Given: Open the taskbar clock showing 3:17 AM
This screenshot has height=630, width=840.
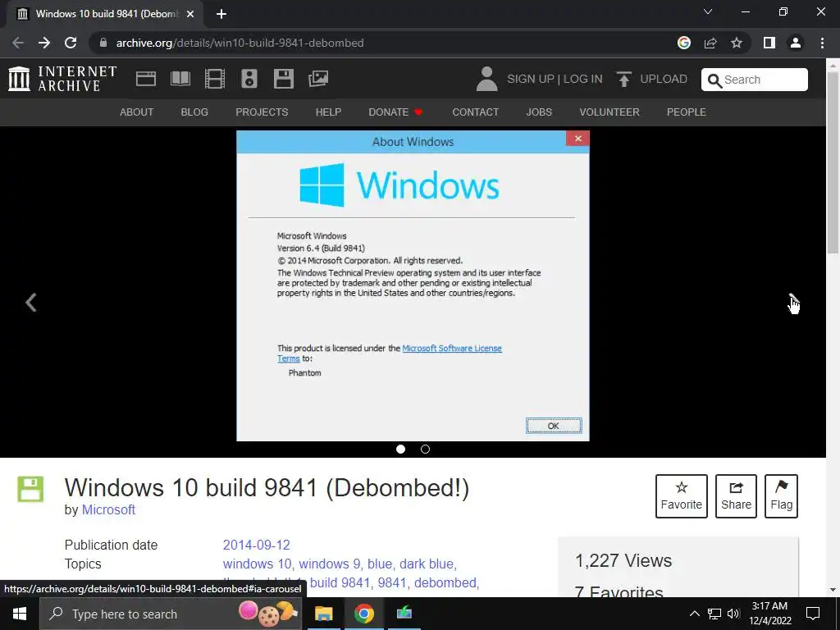Looking at the screenshot, I should [769, 614].
